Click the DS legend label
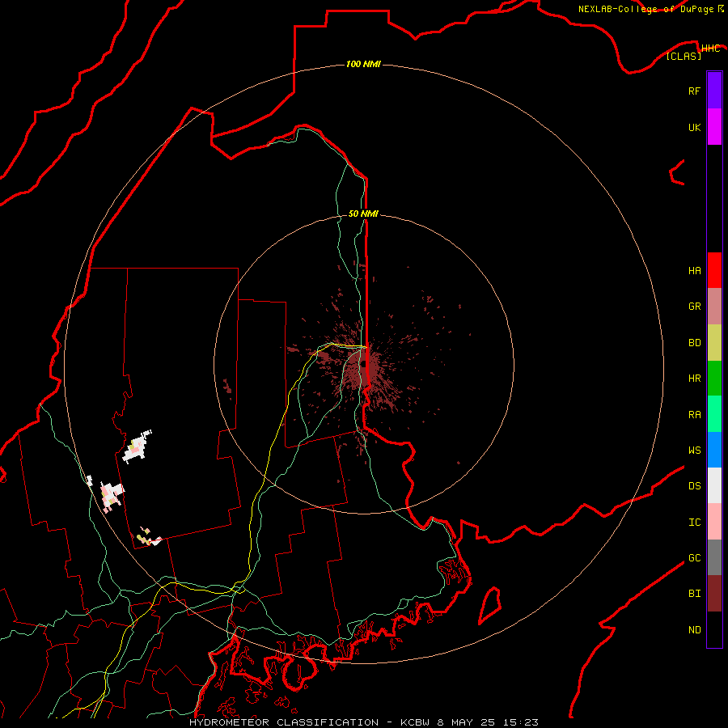 pyautogui.click(x=694, y=486)
